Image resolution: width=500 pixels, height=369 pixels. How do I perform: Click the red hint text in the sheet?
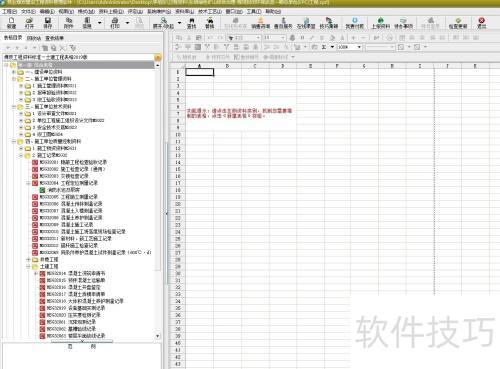(239, 113)
